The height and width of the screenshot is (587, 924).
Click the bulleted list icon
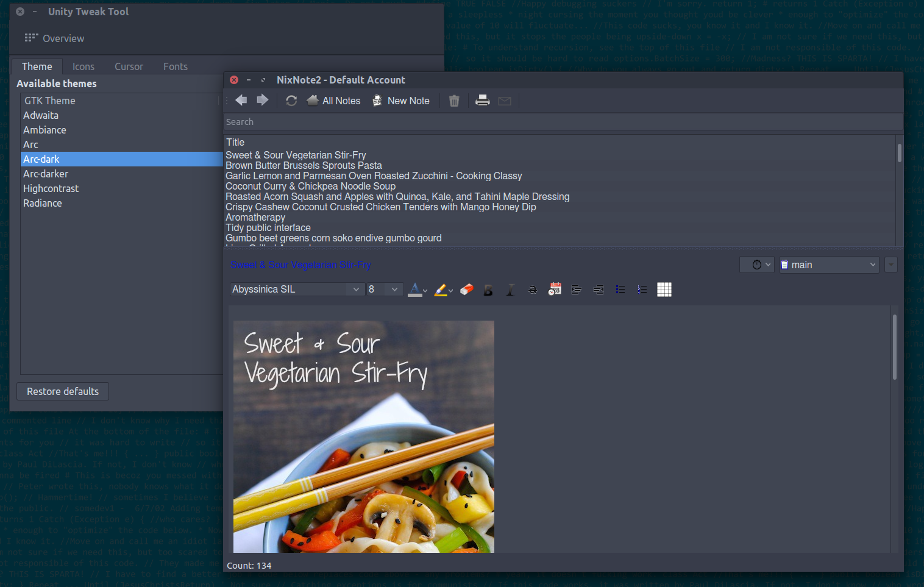[x=620, y=290]
